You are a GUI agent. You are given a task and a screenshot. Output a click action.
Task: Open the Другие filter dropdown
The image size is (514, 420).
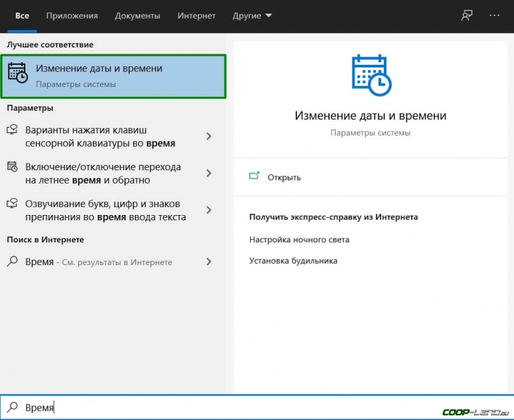coord(252,15)
